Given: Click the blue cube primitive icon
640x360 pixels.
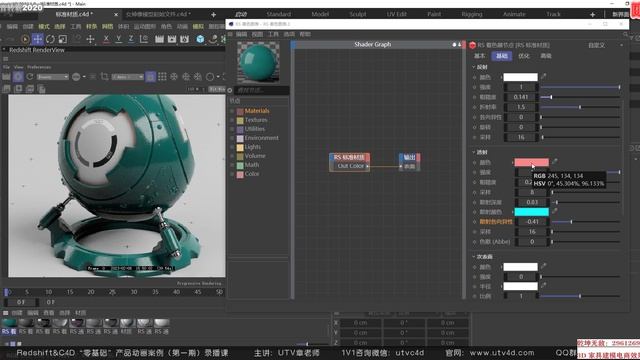Looking at the screenshot, I should point(200,39).
